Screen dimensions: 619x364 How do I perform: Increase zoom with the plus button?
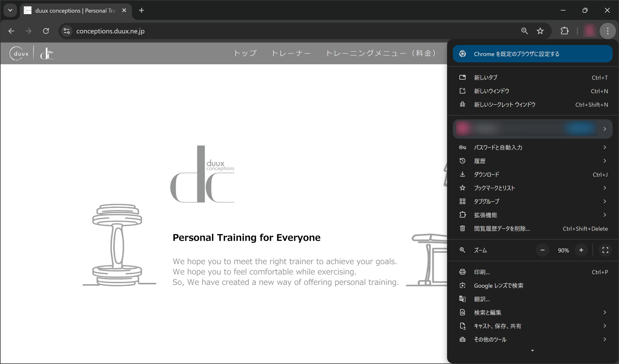pyautogui.click(x=581, y=250)
